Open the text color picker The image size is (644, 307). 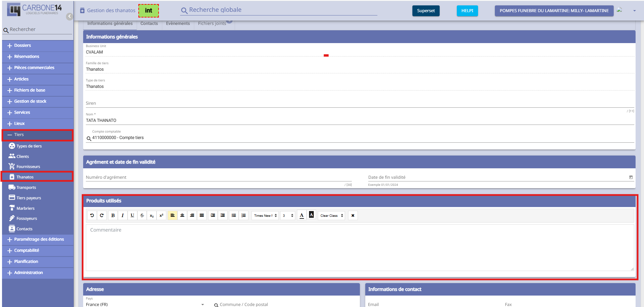(x=302, y=215)
